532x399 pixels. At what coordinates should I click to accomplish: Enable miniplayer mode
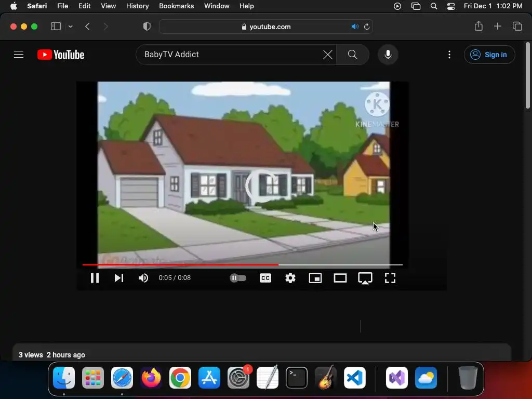click(315, 278)
